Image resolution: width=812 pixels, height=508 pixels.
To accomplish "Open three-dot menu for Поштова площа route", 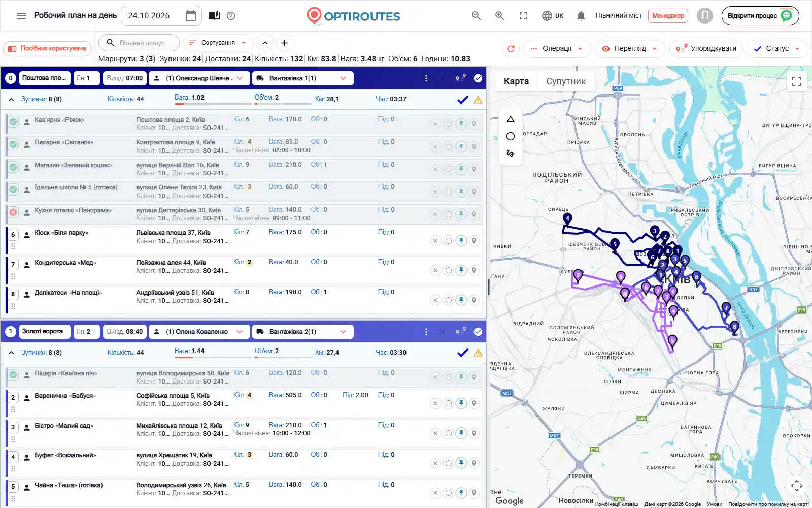I will (426, 78).
